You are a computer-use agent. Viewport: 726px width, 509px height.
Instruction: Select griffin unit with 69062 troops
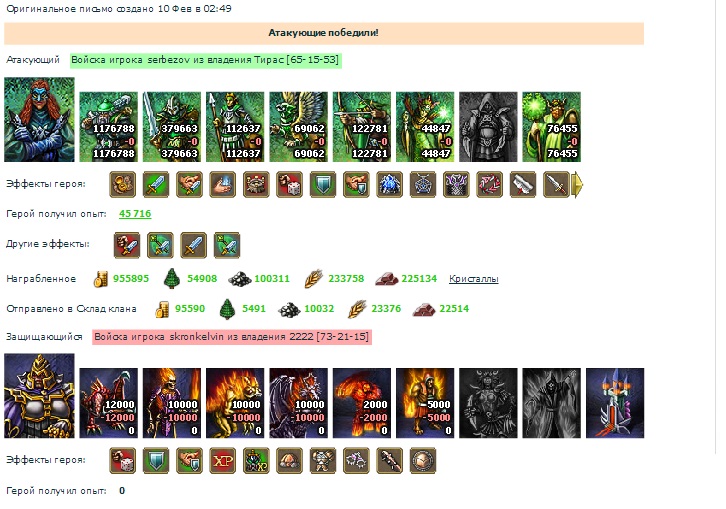(x=299, y=126)
